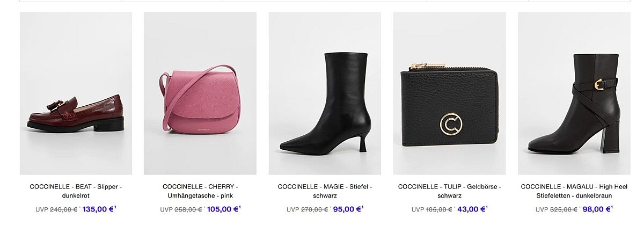This screenshot has width=644, height=240.
Task: Click the crossed-out UVP price of the TULIP wallet
Action: tap(439, 210)
